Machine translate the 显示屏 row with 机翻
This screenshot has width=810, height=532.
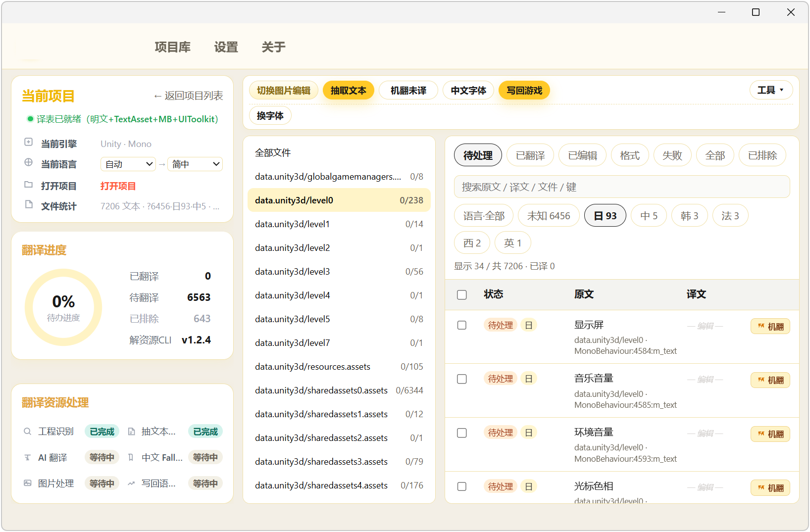point(770,327)
